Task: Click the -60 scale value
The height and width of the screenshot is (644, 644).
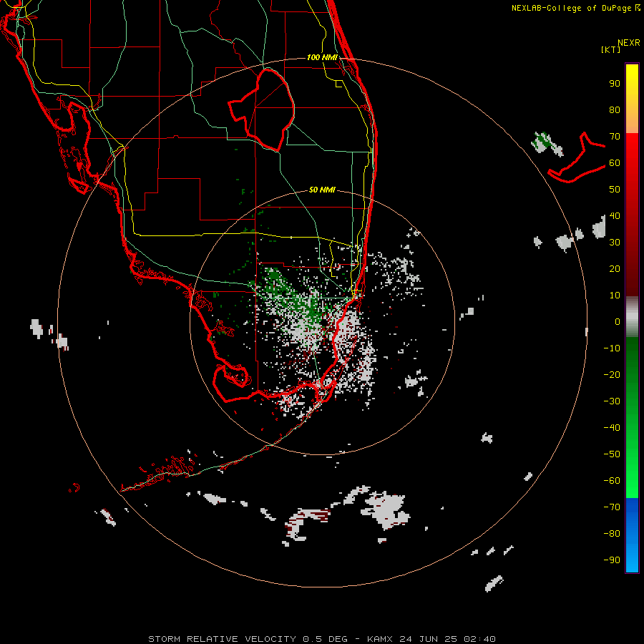Action: [x=612, y=481]
